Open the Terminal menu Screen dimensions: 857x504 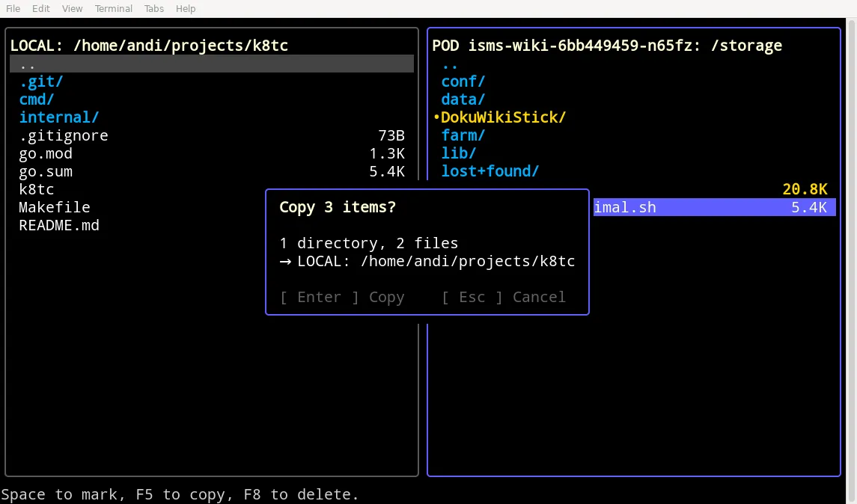pos(114,9)
